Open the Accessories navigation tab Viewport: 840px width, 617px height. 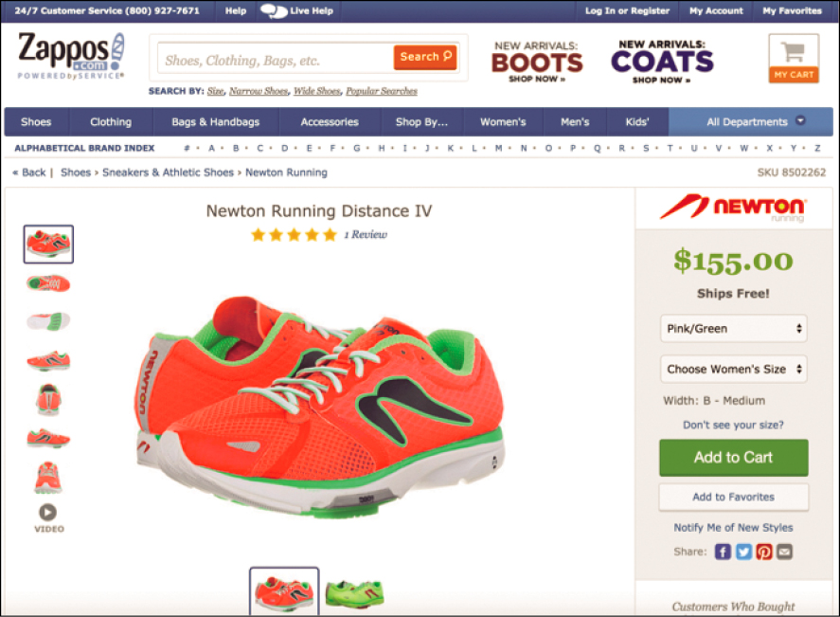tap(330, 121)
